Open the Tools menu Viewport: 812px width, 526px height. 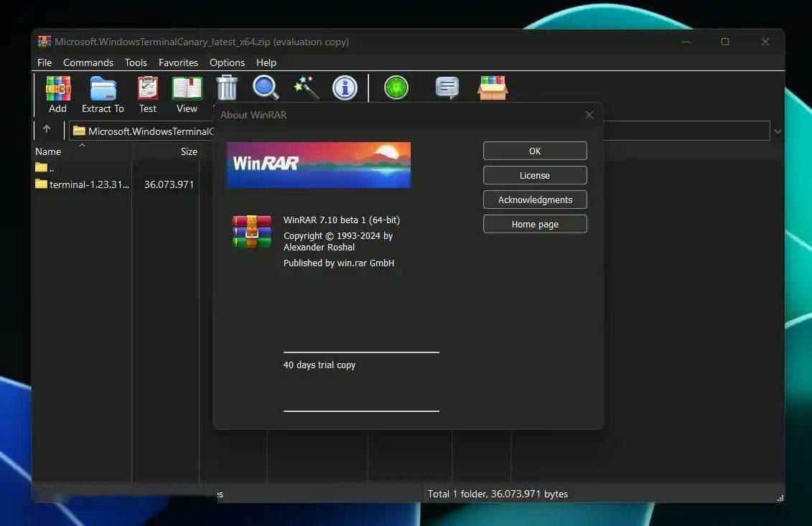tap(136, 62)
